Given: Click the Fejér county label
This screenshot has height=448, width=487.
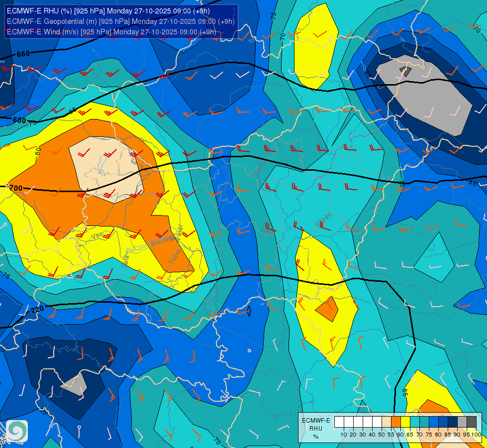Looking at the screenshot, I should click(179, 231).
